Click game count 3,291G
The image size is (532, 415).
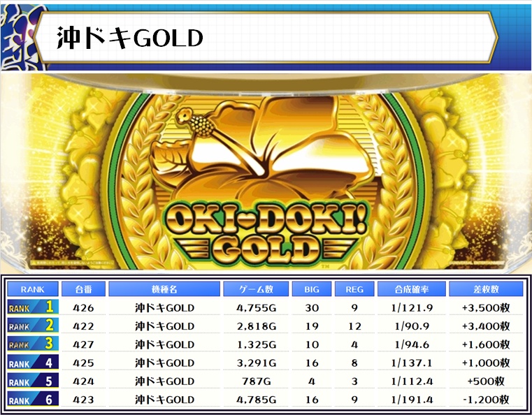(x=257, y=363)
